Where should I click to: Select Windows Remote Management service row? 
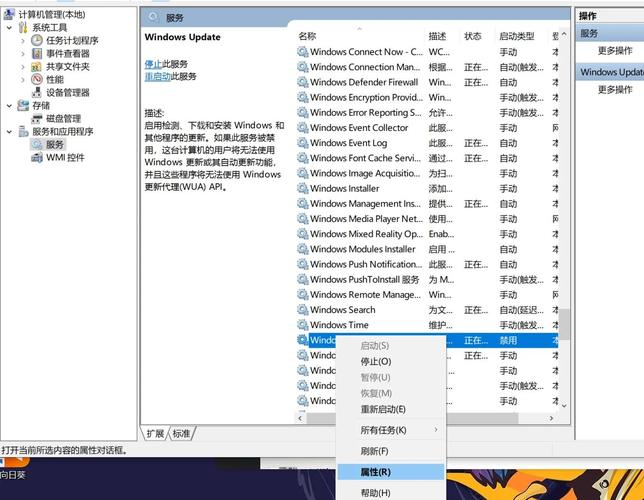click(427, 295)
